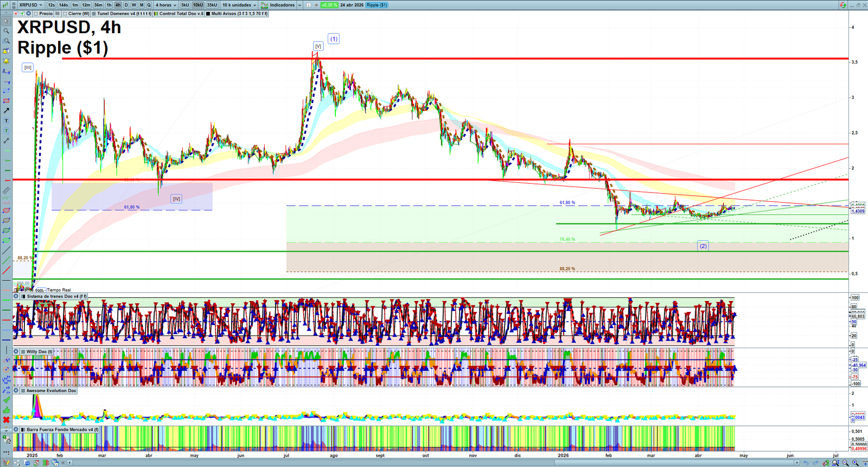Select the green checkmark drawing tool
The image size is (868, 467).
coord(7,400)
